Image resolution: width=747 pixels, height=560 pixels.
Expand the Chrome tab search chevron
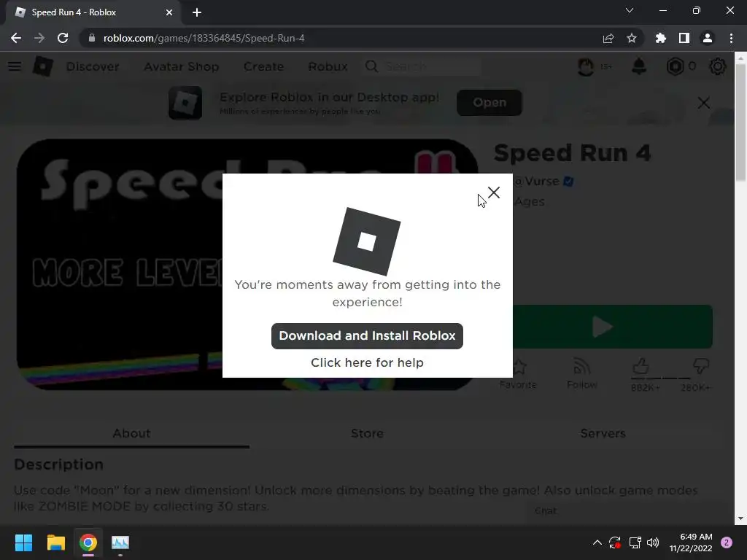(630, 10)
